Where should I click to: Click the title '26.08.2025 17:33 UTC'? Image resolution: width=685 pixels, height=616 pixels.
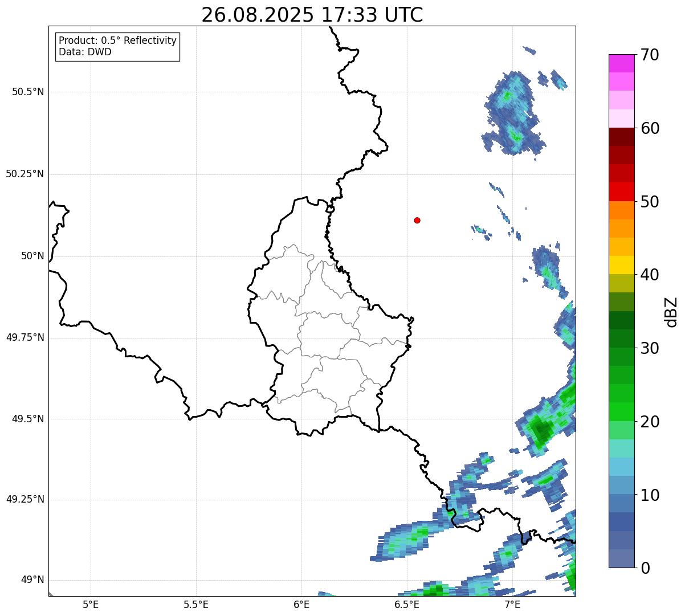tap(312, 14)
